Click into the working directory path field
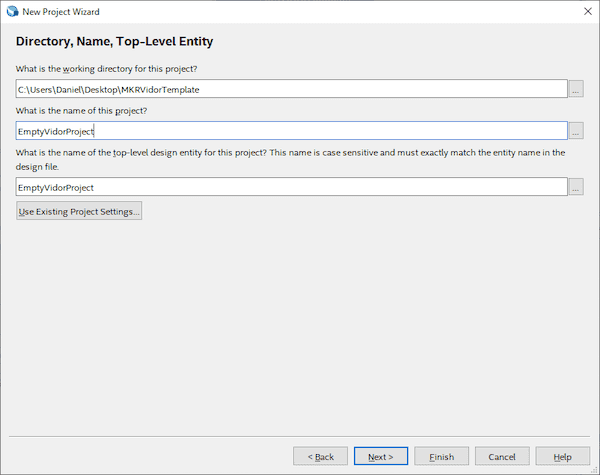 (x=290, y=89)
